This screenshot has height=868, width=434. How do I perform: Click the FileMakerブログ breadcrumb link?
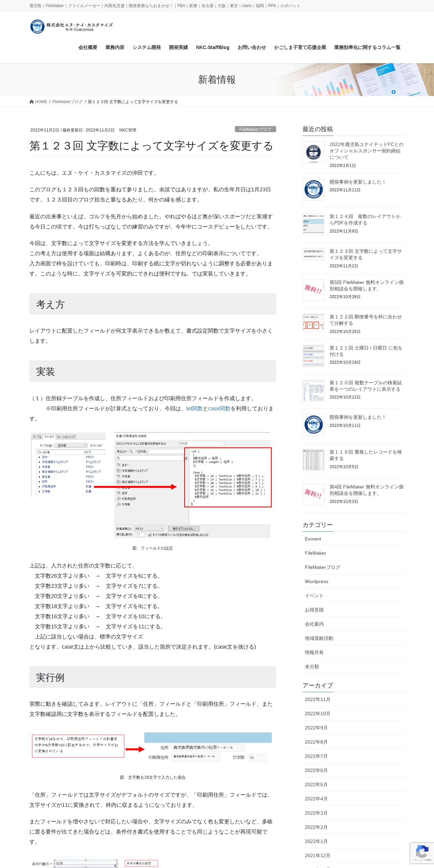(x=68, y=102)
